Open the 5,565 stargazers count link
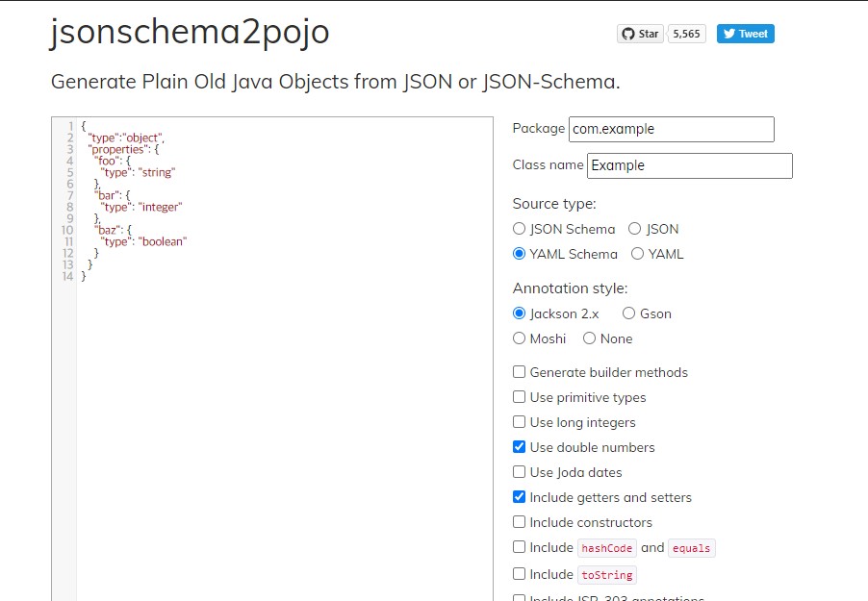This screenshot has height=601, width=868. coord(686,34)
